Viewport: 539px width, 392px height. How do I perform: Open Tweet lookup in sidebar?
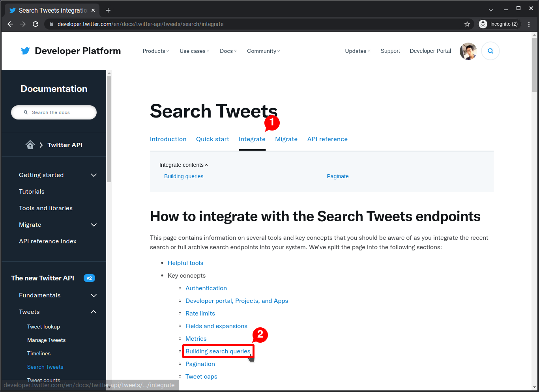[x=43, y=327]
